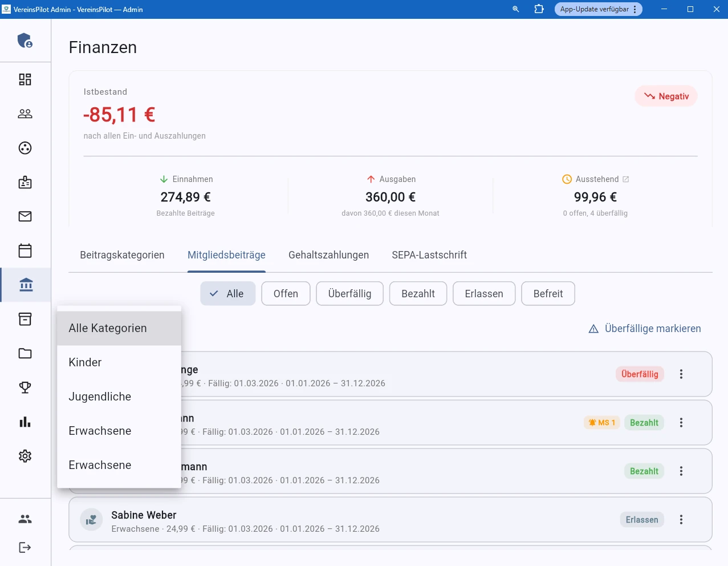Image resolution: width=728 pixels, height=566 pixels.
Task: Select Jugendliche from the category dropdown
Action: click(100, 396)
